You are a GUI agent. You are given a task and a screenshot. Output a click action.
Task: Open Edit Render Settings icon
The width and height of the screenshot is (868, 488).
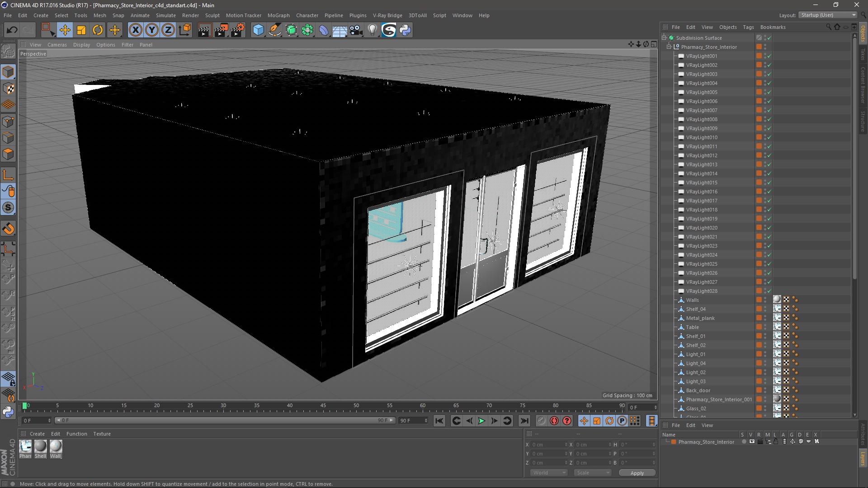[237, 30]
